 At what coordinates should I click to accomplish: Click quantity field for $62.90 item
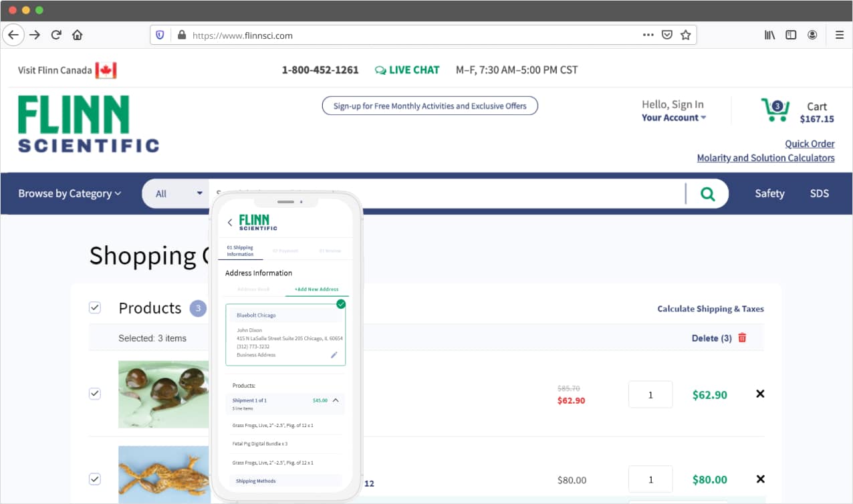coord(650,394)
